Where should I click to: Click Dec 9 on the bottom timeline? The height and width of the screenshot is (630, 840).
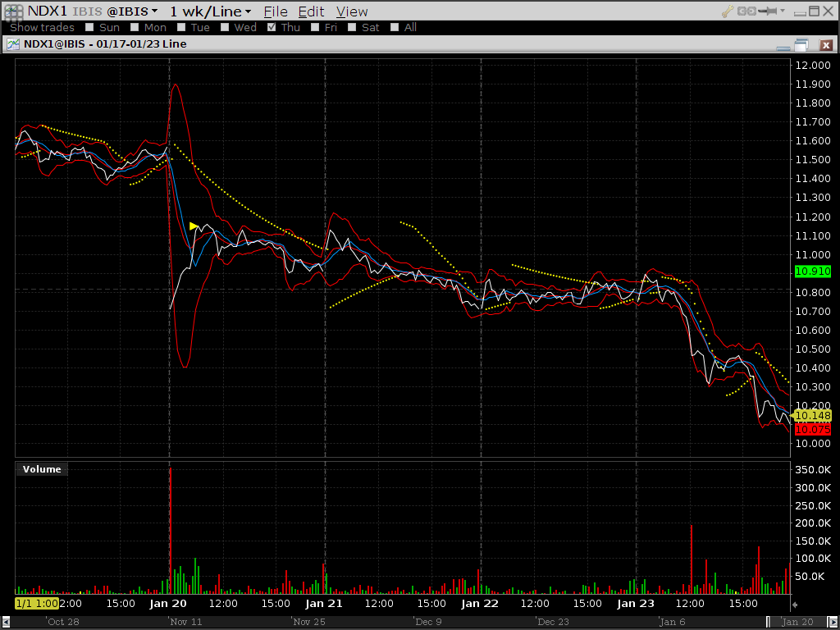pos(428,622)
